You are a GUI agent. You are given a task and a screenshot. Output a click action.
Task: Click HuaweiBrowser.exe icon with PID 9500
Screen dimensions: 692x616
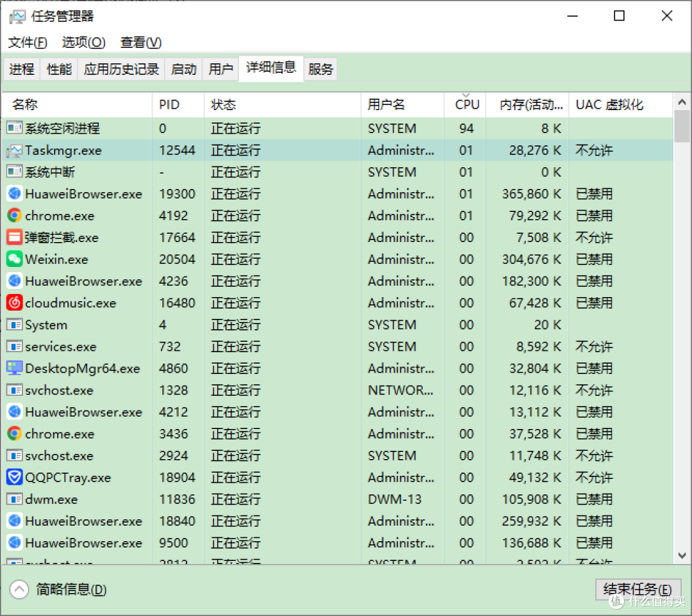point(14,543)
